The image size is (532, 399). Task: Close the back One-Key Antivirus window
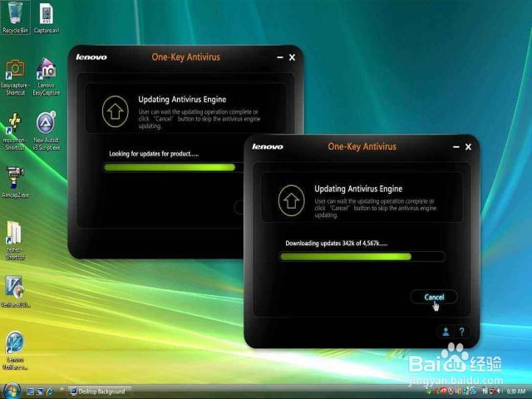tap(292, 57)
